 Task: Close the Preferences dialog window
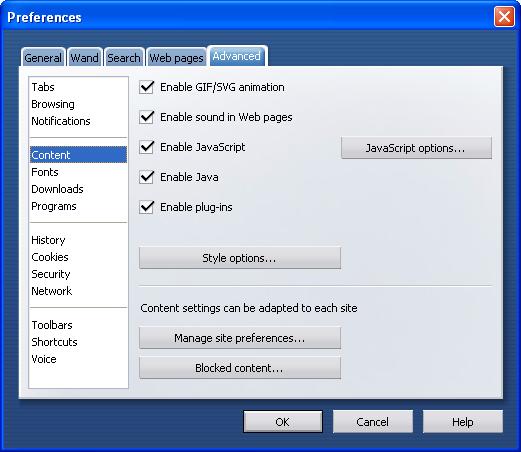(504, 16)
